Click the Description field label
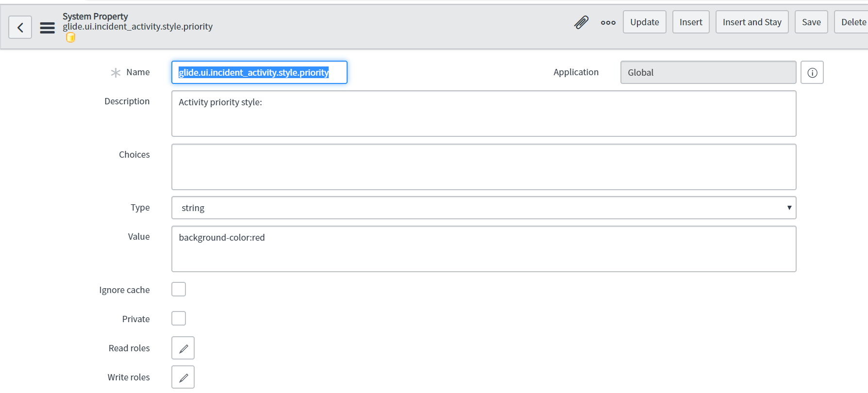Viewport: 868px width, 393px height. tap(127, 101)
